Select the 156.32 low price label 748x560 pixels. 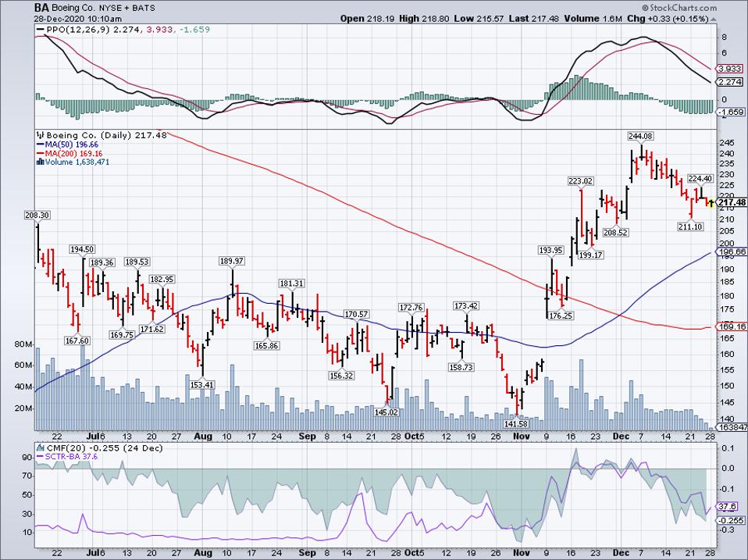click(341, 376)
